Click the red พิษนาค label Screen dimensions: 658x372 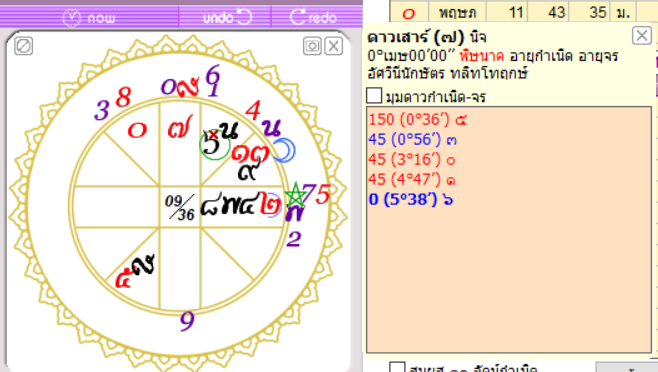(481, 56)
